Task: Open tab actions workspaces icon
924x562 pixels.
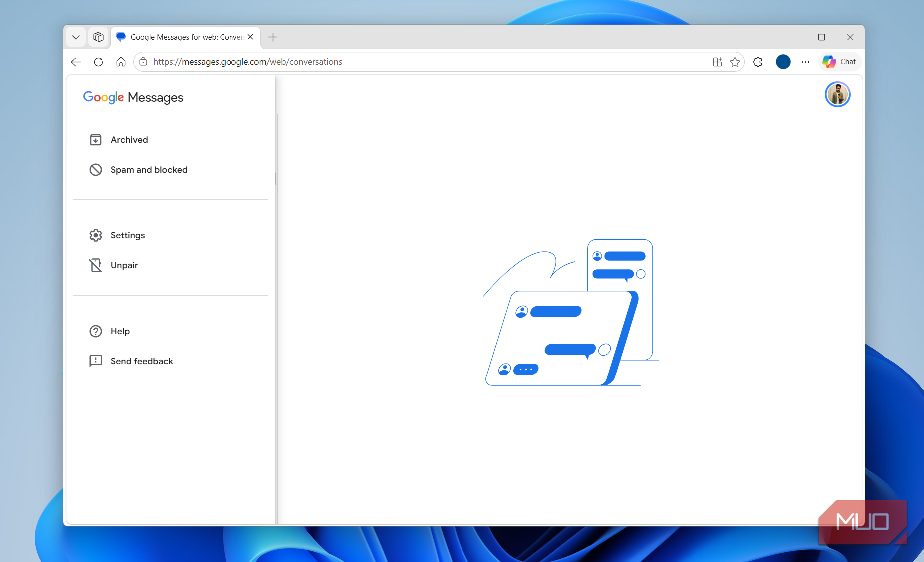Action: coord(98,37)
